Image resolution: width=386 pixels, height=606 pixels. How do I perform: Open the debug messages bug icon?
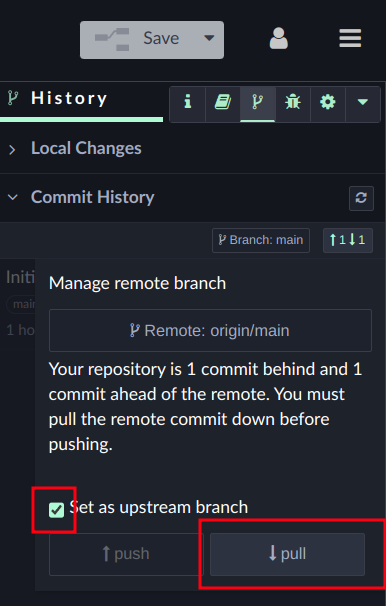click(x=292, y=102)
